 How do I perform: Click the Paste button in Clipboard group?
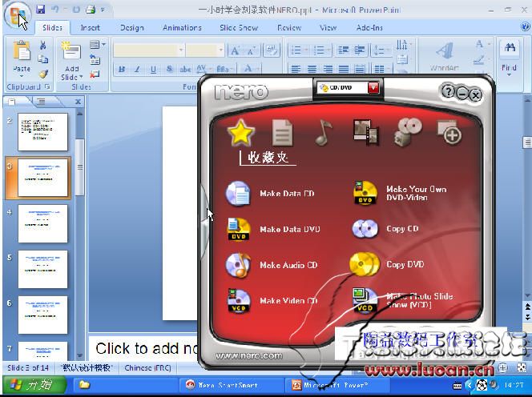coord(22,58)
